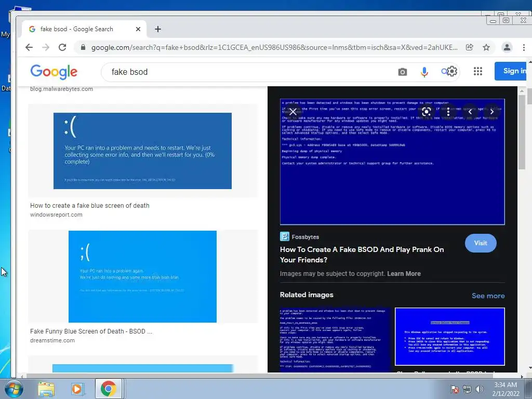Image resolution: width=532 pixels, height=399 pixels.
Task: Open the network tray icon
Action: click(x=467, y=389)
